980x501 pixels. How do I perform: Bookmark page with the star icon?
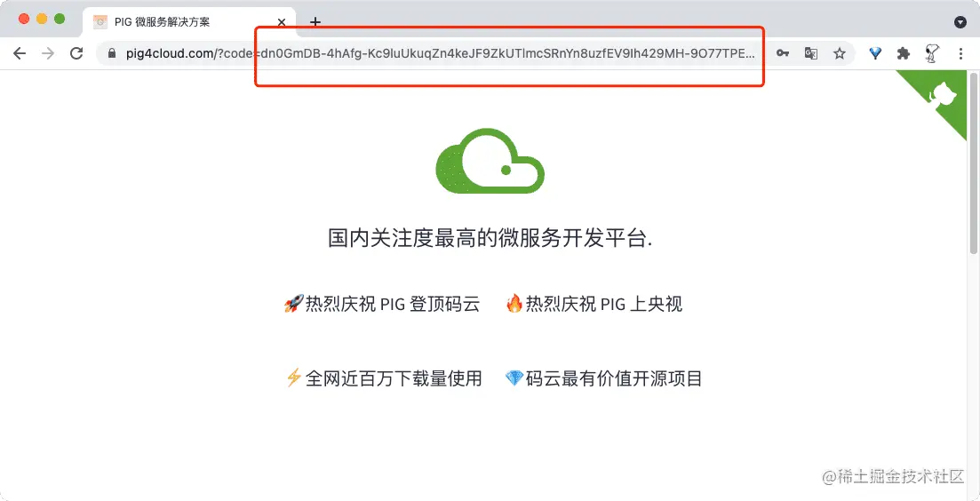(839, 53)
